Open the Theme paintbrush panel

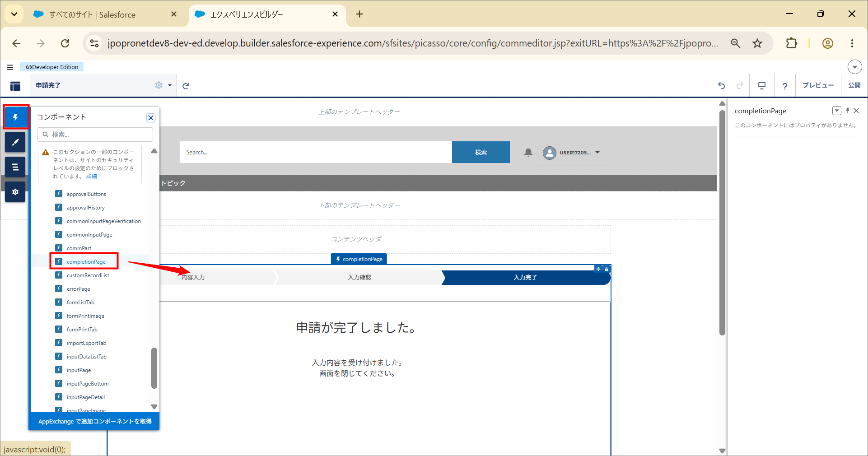point(15,142)
